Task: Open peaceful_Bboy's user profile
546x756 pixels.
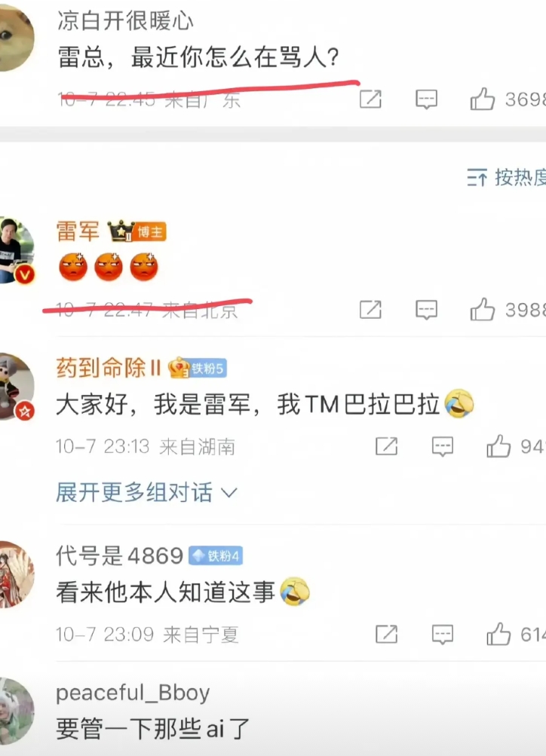Action: (x=133, y=693)
